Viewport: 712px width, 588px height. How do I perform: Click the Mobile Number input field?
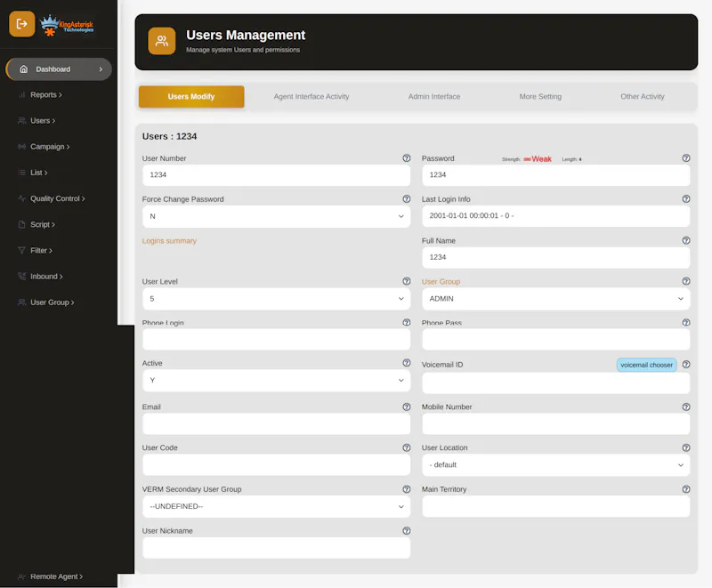click(x=555, y=424)
